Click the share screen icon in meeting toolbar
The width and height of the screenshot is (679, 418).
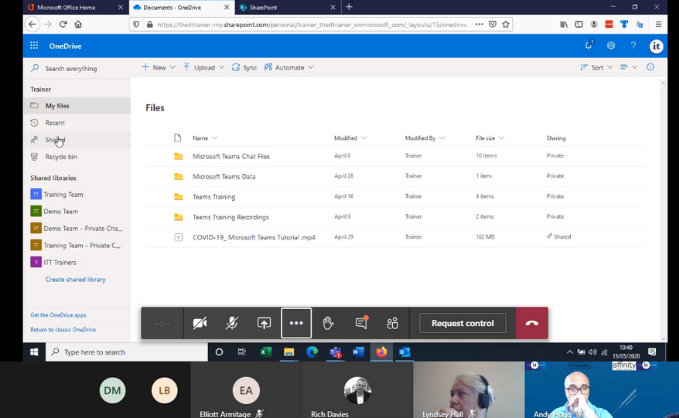pos(264,323)
